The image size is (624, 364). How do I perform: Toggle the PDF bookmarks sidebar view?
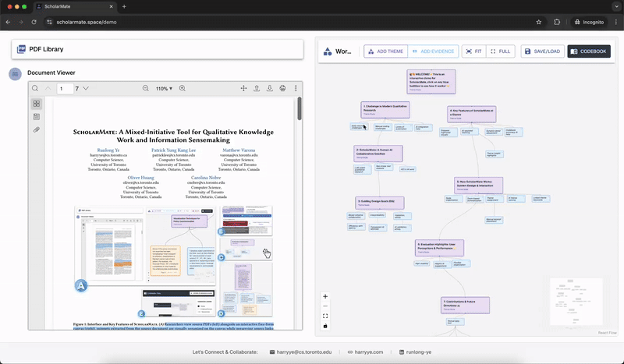tap(37, 117)
